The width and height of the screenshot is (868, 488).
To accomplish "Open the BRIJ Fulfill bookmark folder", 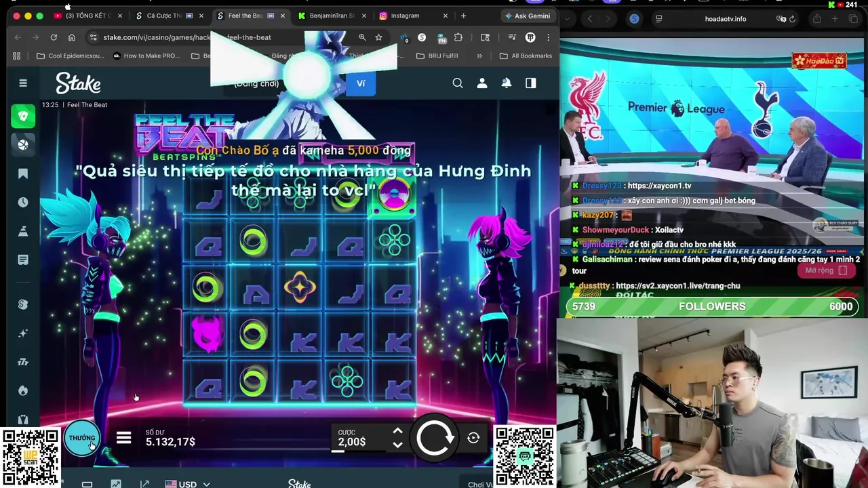I will (x=437, y=56).
